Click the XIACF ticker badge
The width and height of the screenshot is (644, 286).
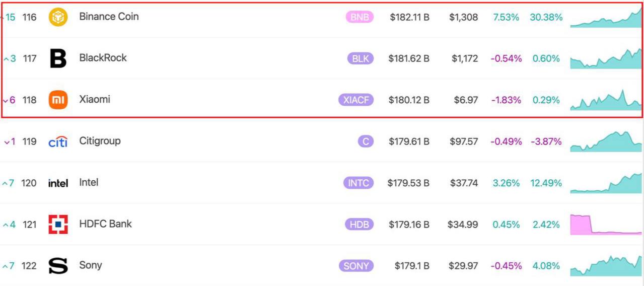click(x=356, y=100)
